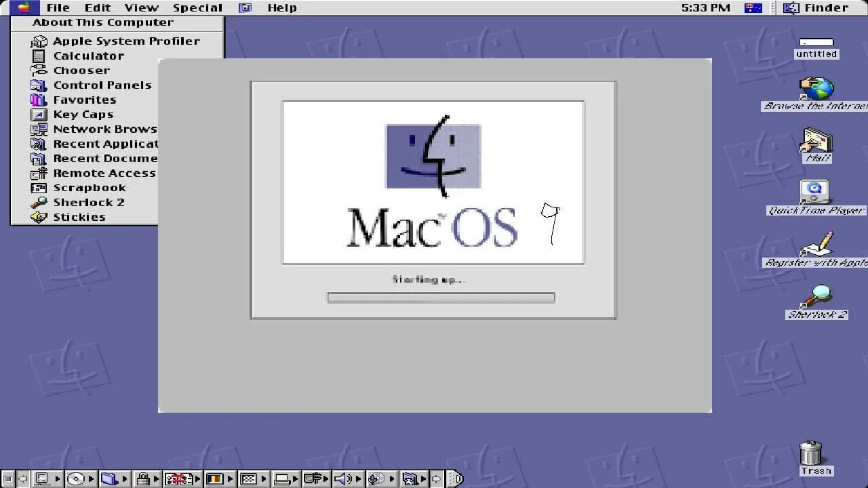
Task: Click the 5:33 PM clock
Action: pyautogui.click(x=705, y=7)
